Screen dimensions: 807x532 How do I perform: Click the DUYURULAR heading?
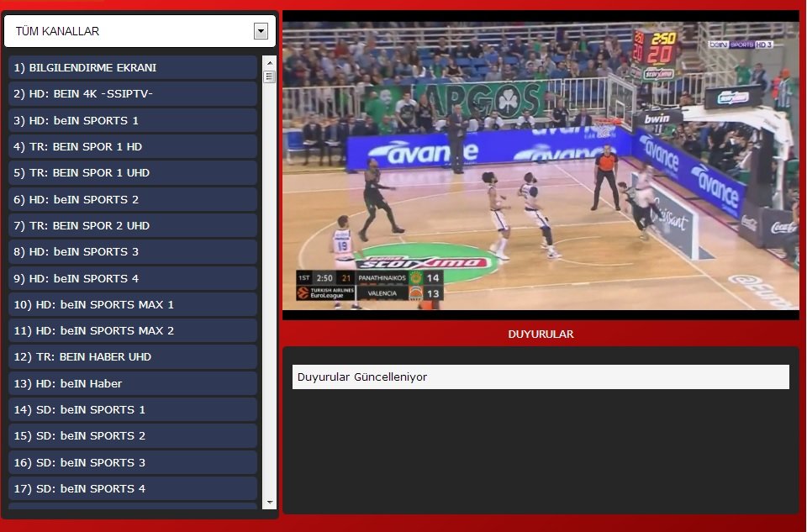(x=541, y=334)
